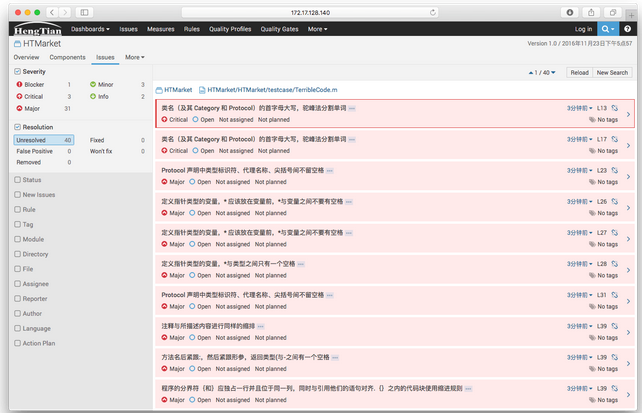Enable the Status facet checkbox
The width and height of the screenshot is (642, 413).
pos(17,179)
